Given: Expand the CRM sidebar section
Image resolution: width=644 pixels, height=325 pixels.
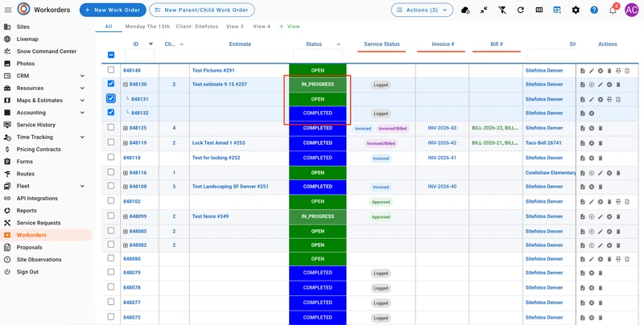Looking at the screenshot, I should tap(82, 76).
